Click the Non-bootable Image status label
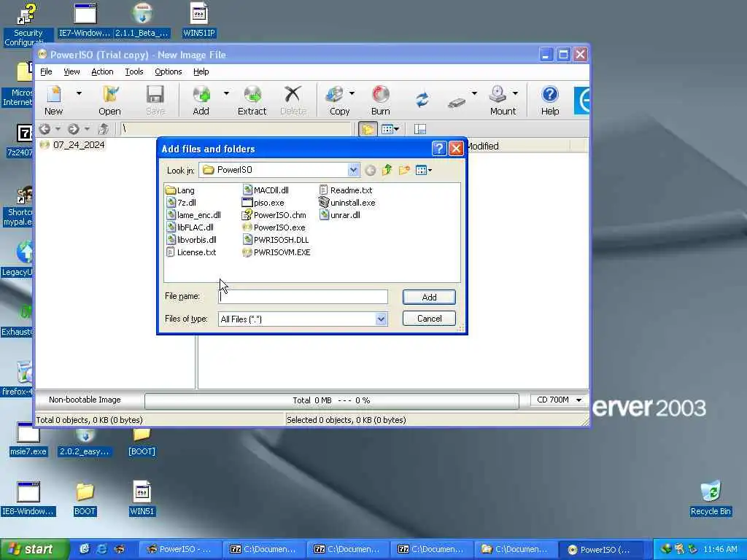The width and height of the screenshot is (747, 560). (x=85, y=400)
